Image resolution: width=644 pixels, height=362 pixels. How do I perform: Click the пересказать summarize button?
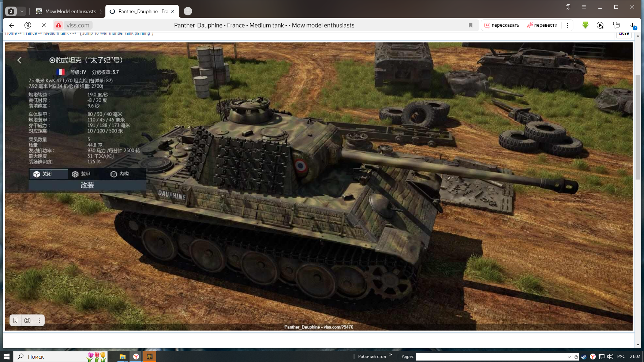(502, 25)
